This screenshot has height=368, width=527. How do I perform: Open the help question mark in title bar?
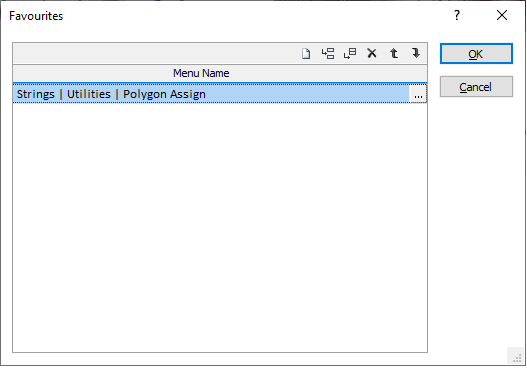coord(457,15)
